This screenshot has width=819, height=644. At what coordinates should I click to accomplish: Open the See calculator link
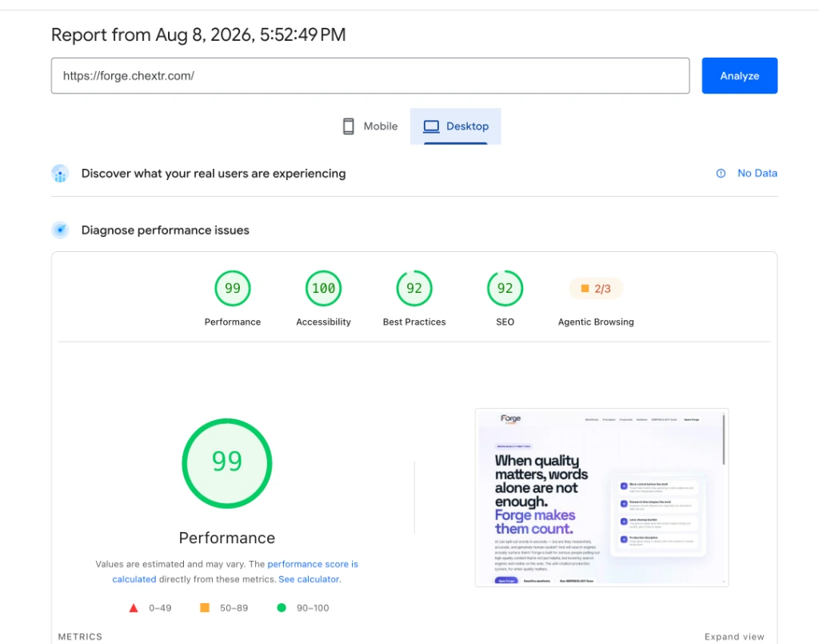pos(309,579)
